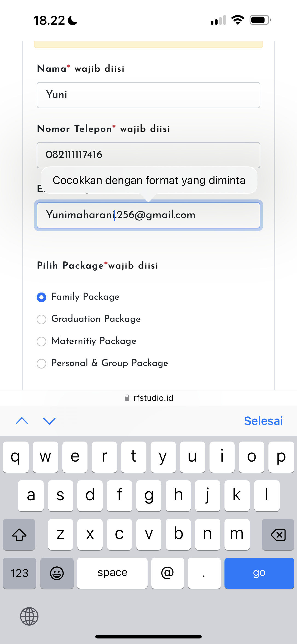Tap the rfstudio.id address bar
The width and height of the screenshot is (297, 644).
pos(153,398)
